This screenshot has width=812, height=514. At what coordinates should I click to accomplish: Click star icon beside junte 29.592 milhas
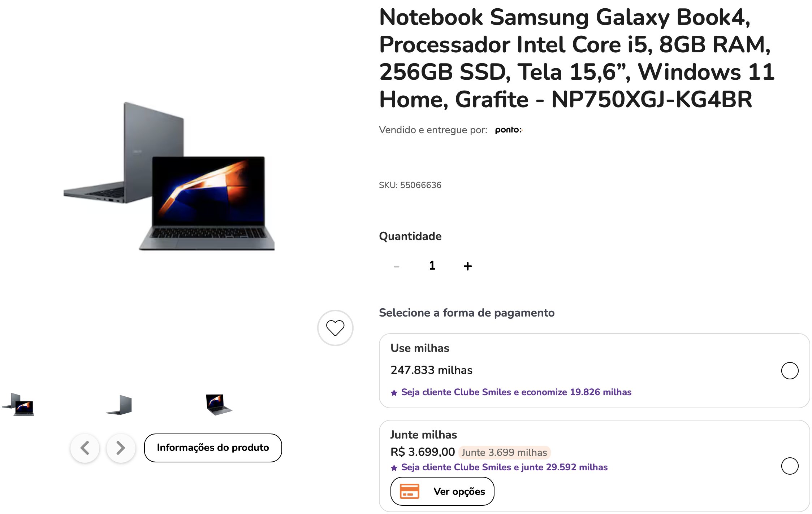pyautogui.click(x=394, y=468)
